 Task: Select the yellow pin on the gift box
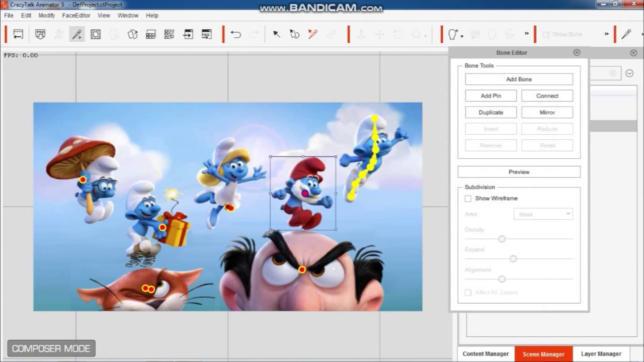[162, 228]
